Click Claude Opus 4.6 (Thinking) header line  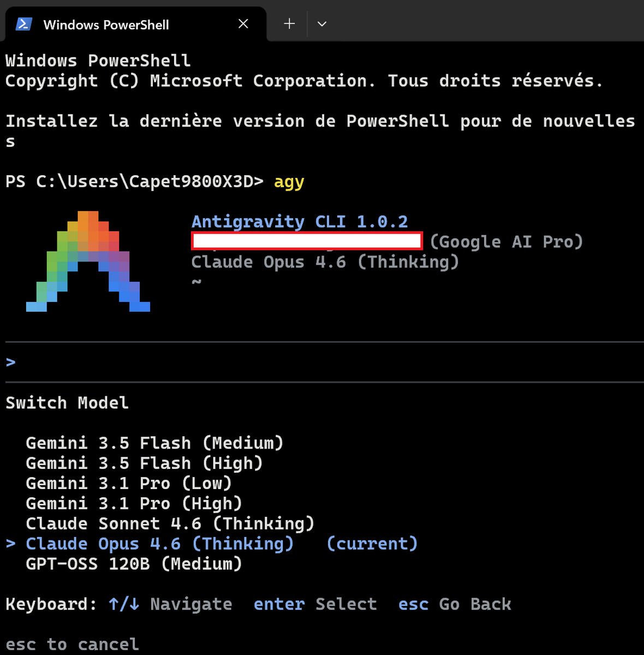(x=325, y=262)
